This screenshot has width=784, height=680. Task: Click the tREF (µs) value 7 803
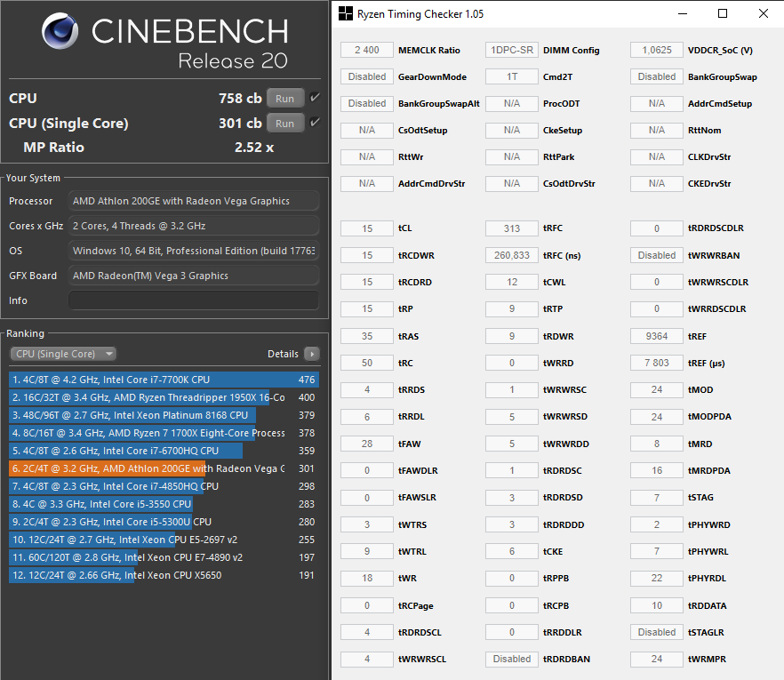point(657,363)
